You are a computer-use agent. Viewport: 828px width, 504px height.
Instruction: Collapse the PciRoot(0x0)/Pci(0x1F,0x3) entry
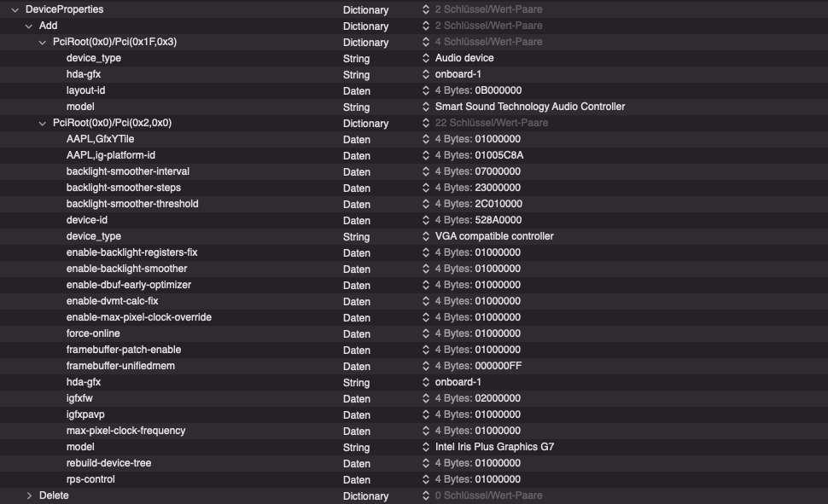point(43,42)
